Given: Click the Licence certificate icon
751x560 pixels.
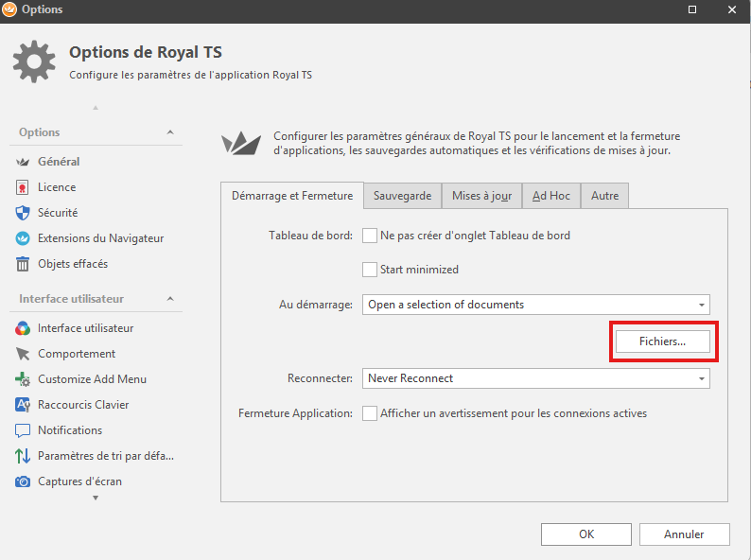Looking at the screenshot, I should pos(23,187).
